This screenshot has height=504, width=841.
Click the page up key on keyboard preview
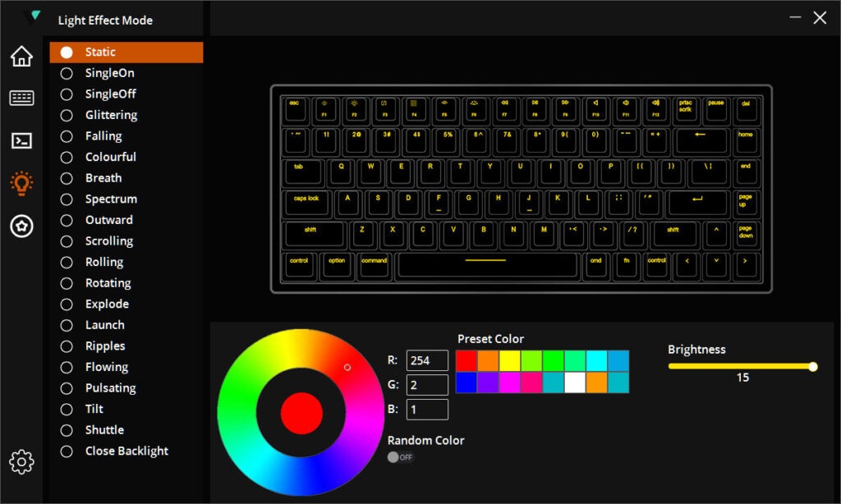(746, 204)
